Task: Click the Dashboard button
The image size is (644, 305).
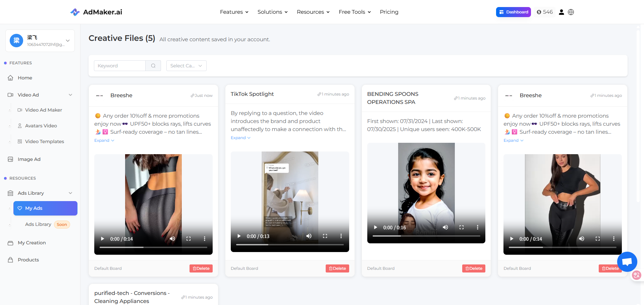Action: [x=514, y=12]
